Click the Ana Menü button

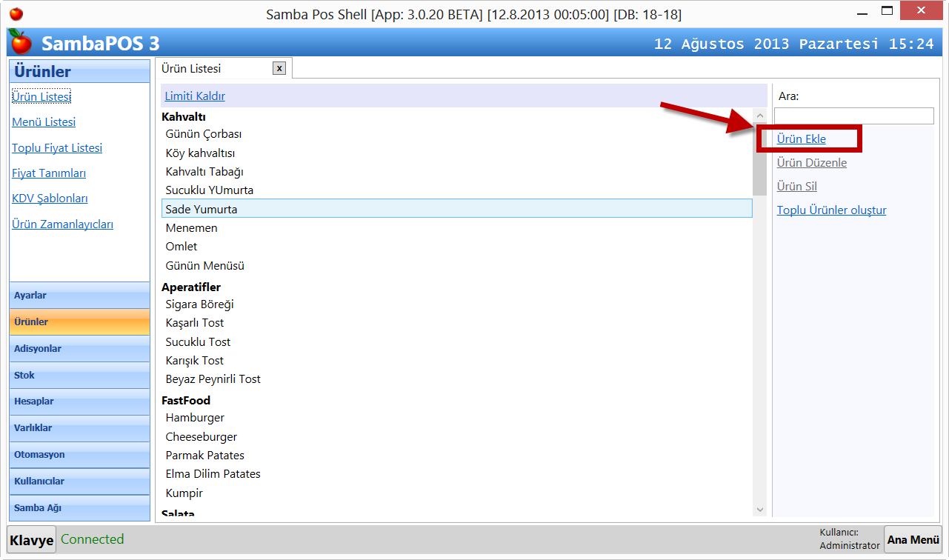913,540
